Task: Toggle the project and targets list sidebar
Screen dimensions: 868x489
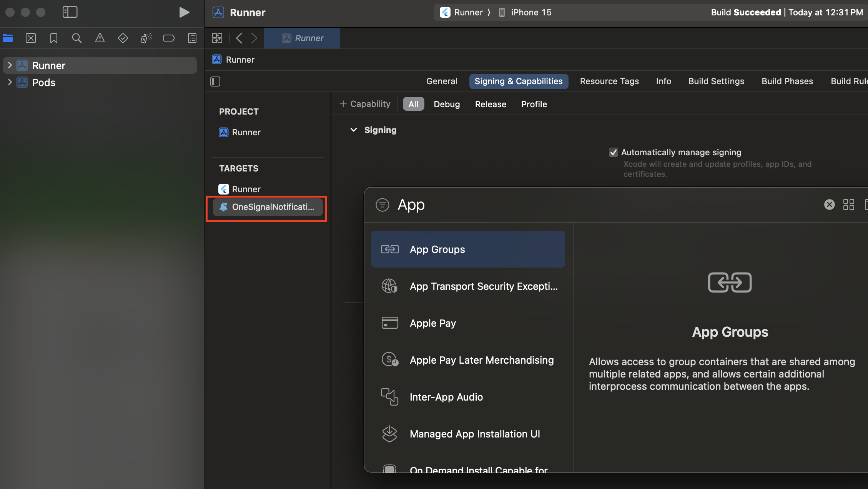Action: [215, 81]
